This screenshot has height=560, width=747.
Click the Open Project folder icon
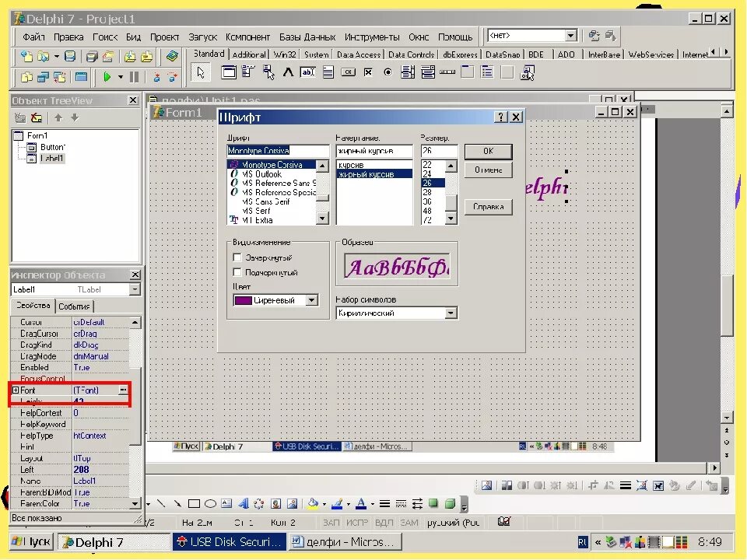pyautogui.click(x=108, y=57)
